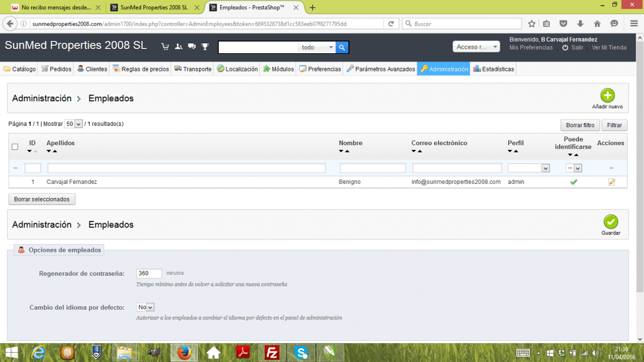The width and height of the screenshot is (644, 362).
Task: Open the messages speech-bubble icon in header
Action: [x=192, y=46]
